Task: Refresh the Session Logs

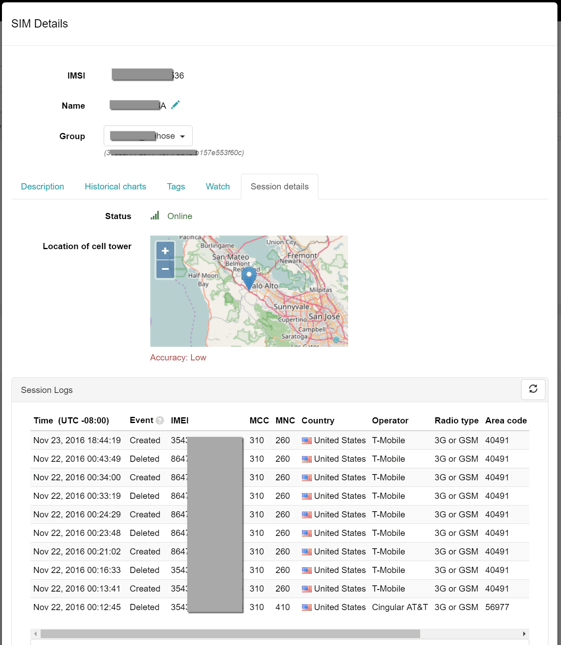Action: pyautogui.click(x=533, y=389)
